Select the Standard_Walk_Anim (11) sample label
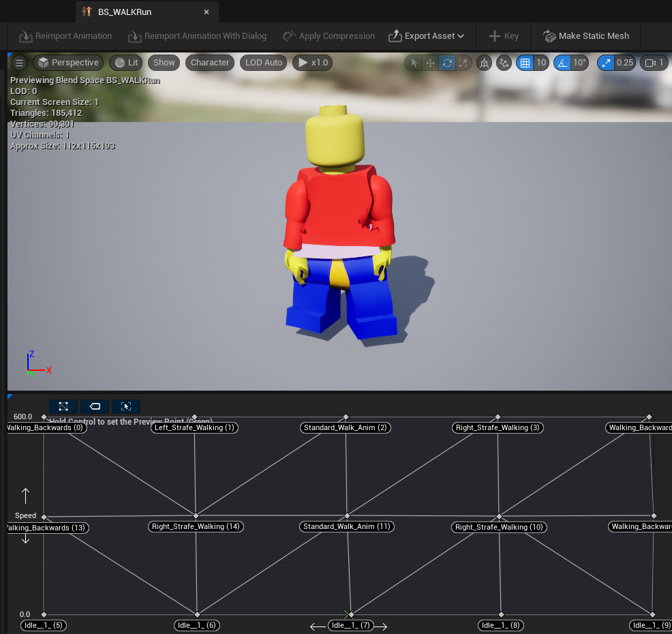Image resolution: width=672 pixels, height=634 pixels. (347, 526)
